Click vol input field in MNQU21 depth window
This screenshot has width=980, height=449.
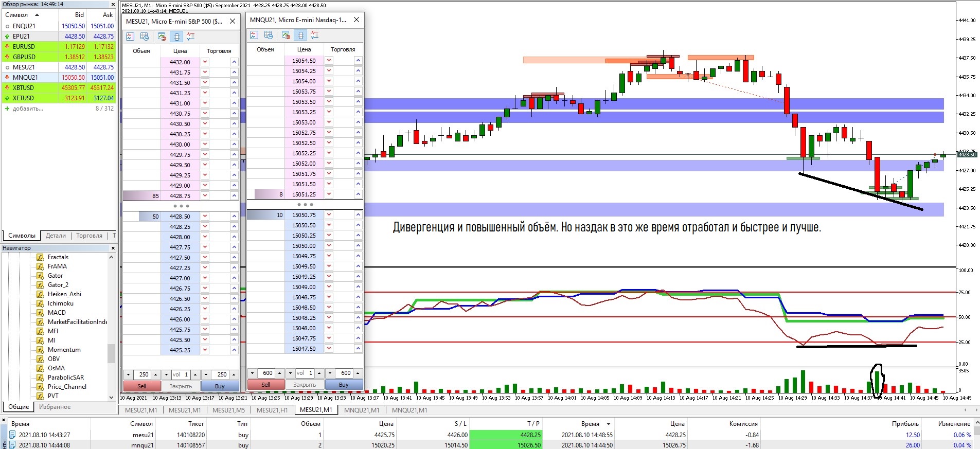(305, 373)
